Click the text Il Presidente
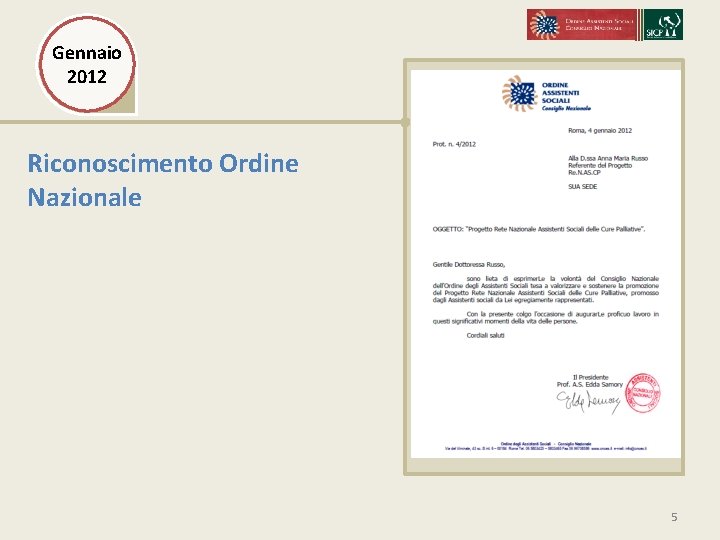 tap(591, 377)
